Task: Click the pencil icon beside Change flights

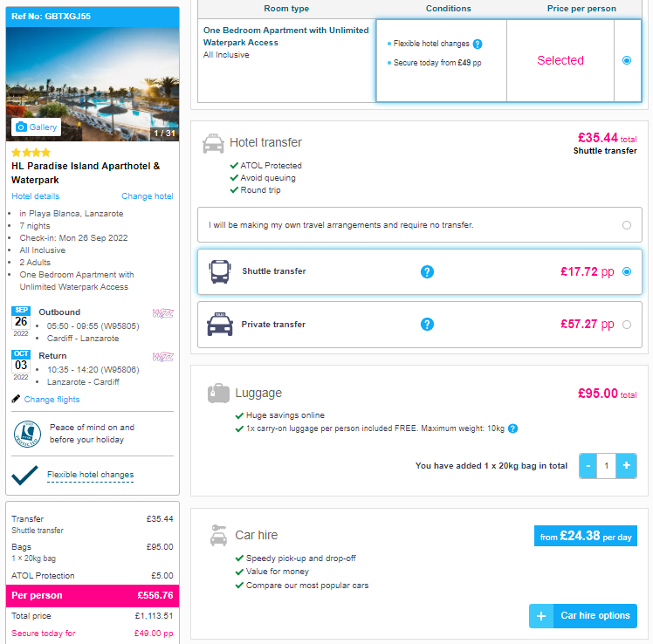Action: pos(16,399)
